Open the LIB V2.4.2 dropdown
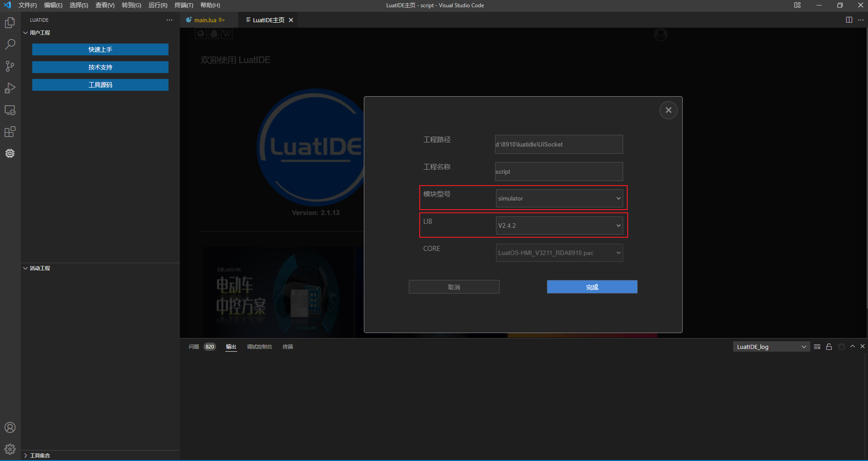This screenshot has width=868, height=461. point(559,226)
